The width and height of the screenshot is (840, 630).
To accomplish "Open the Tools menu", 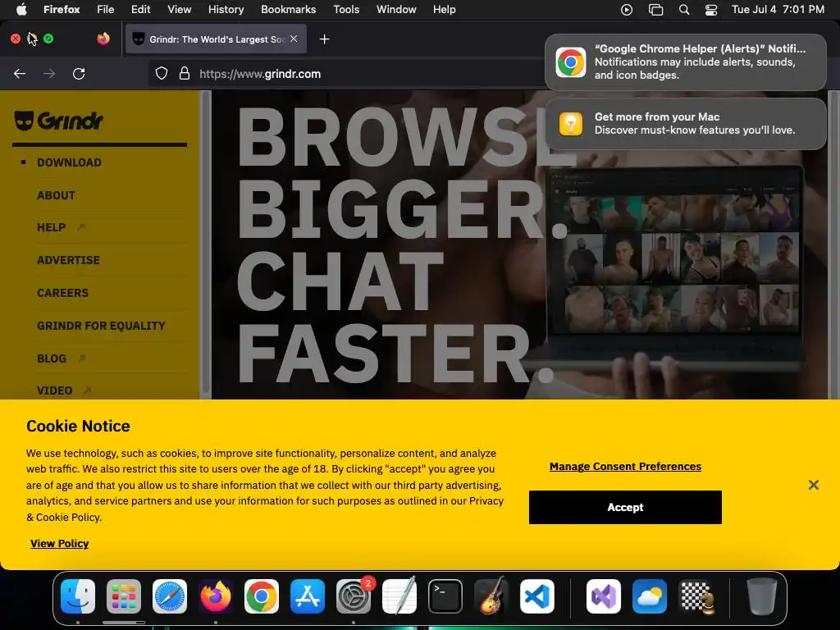I will pyautogui.click(x=347, y=10).
